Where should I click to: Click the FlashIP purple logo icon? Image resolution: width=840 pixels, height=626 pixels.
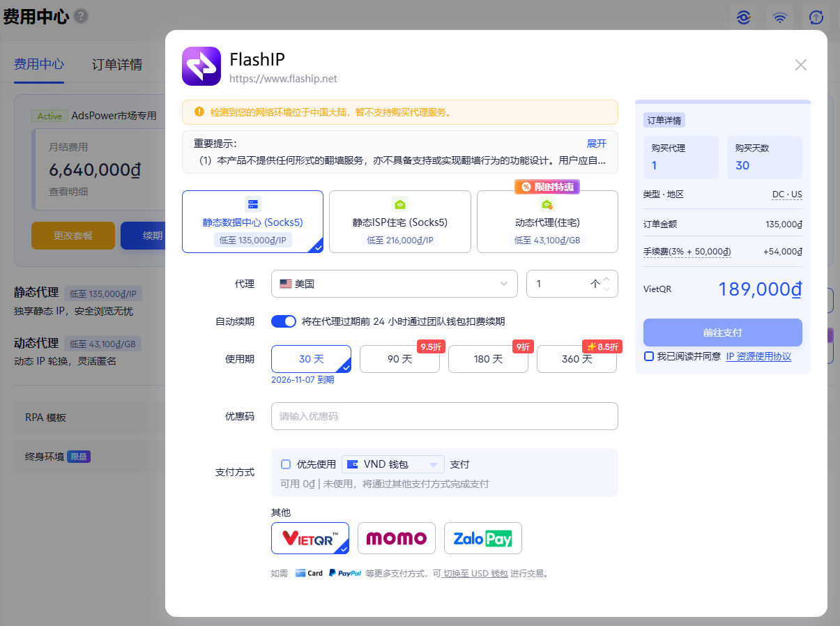click(201, 66)
